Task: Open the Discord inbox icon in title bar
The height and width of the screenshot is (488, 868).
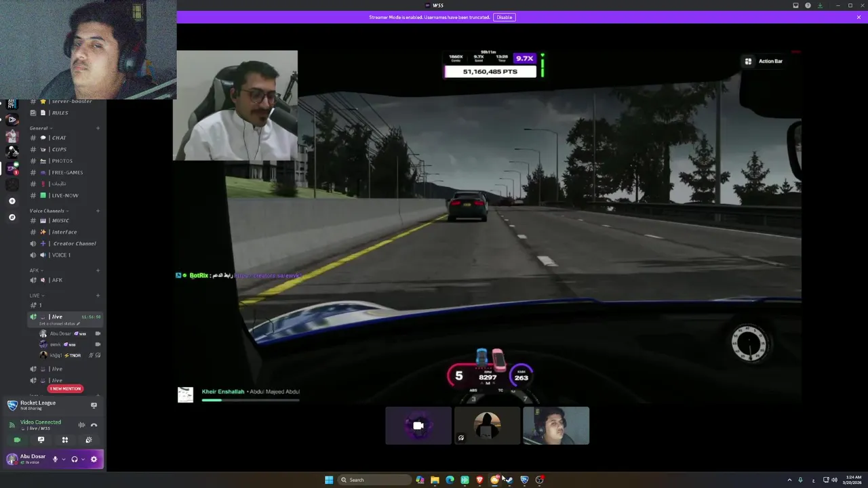Action: coord(795,5)
